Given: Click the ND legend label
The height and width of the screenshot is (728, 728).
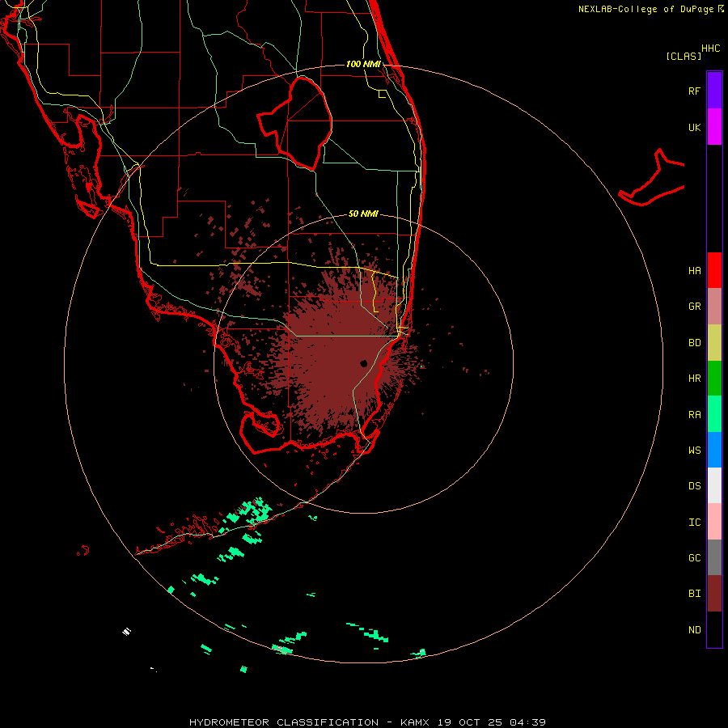Looking at the screenshot, I should tap(694, 630).
